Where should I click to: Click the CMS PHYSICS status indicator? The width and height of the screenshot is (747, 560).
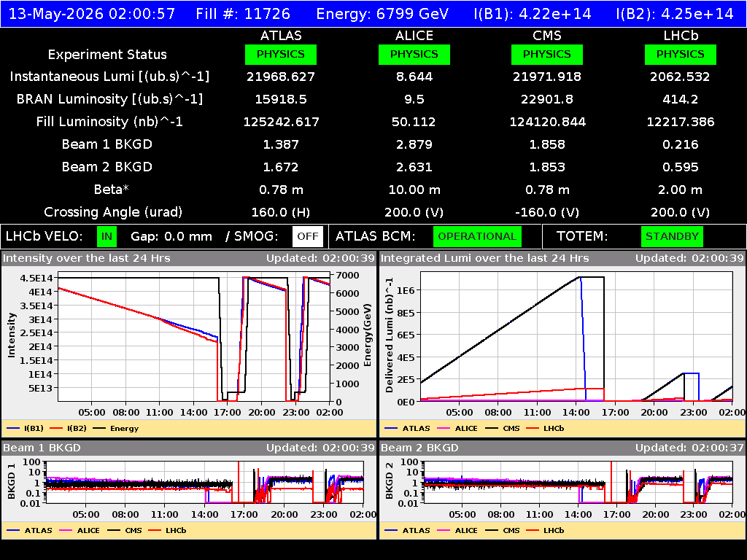pos(547,54)
